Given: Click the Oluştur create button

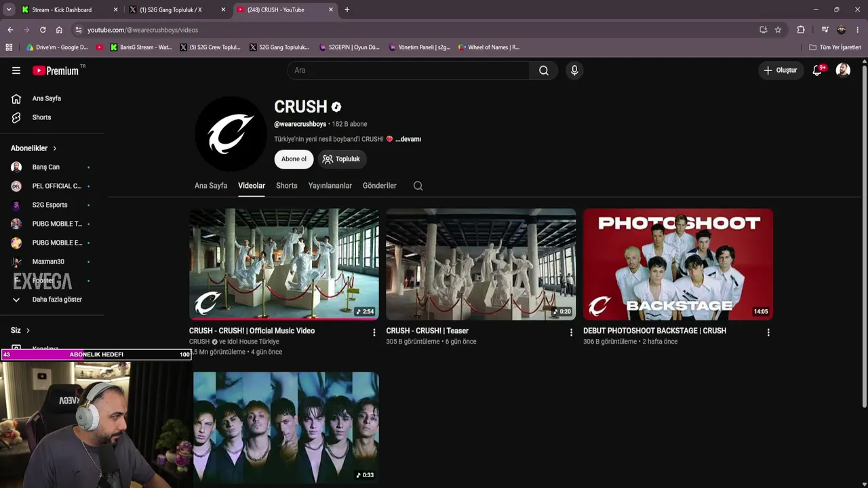Looking at the screenshot, I should click(x=780, y=70).
